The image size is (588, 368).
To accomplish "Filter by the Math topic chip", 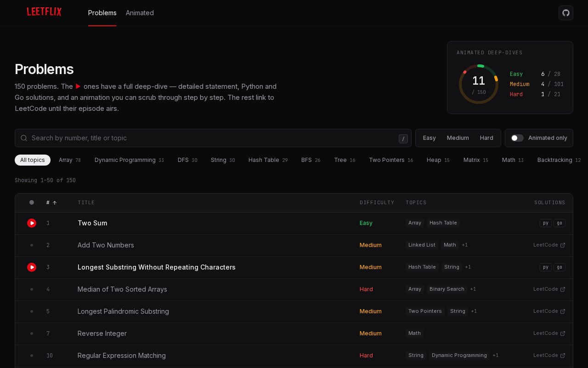I will tap(513, 160).
